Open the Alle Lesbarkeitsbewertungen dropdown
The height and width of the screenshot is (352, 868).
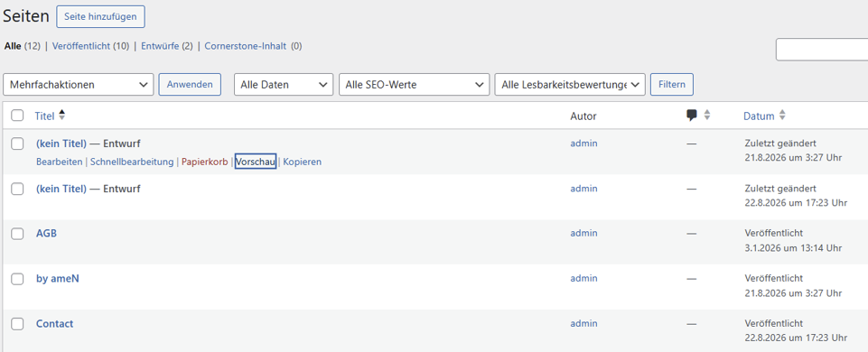click(570, 85)
